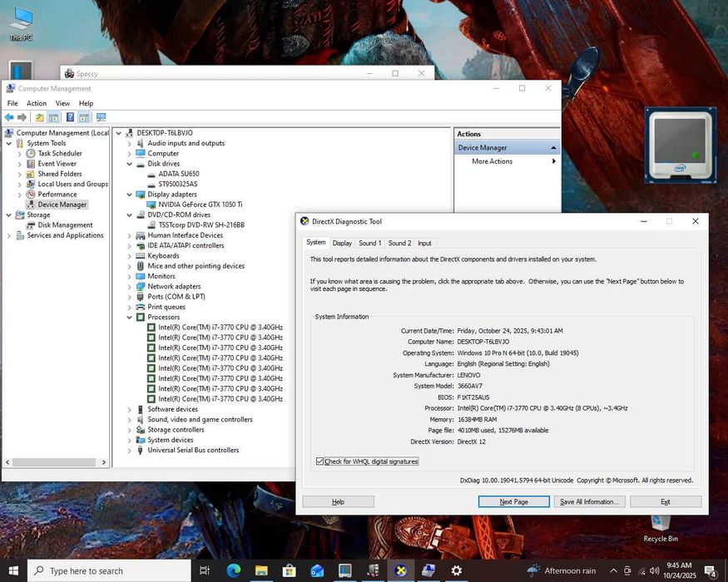Select NVIDIA GeForce GTX 1050 Ti device
This screenshot has width=728, height=582.
click(x=194, y=205)
